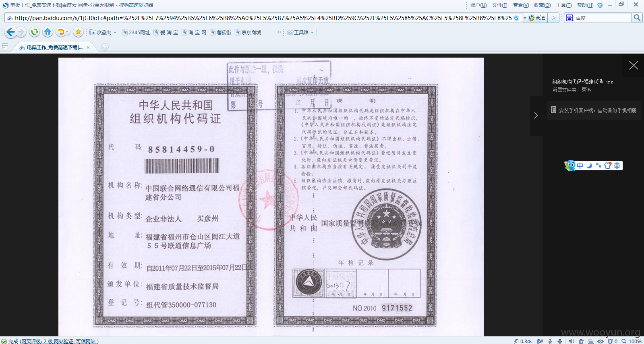This screenshot has width=644, height=344.
Task: Reload the page with the green refresh icon
Action: [x=34, y=32]
